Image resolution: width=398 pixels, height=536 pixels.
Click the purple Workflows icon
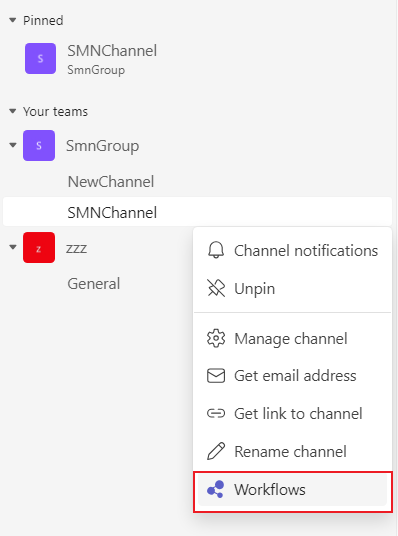point(216,489)
